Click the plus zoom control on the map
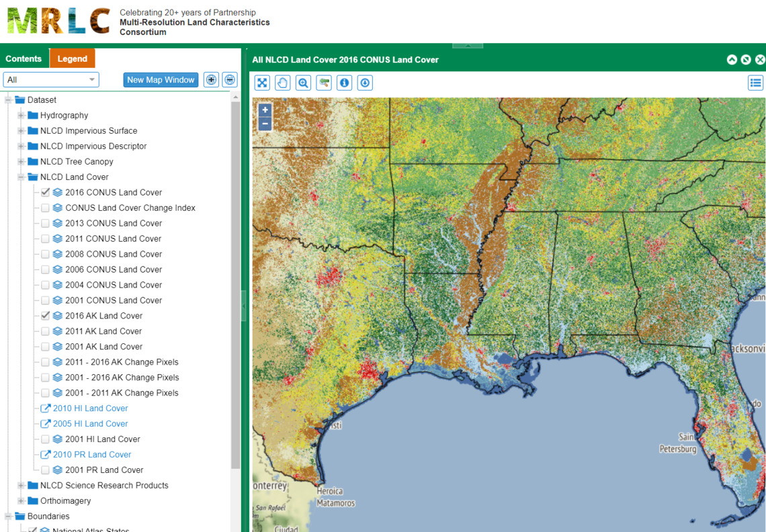This screenshot has height=532, width=766. coord(265,109)
